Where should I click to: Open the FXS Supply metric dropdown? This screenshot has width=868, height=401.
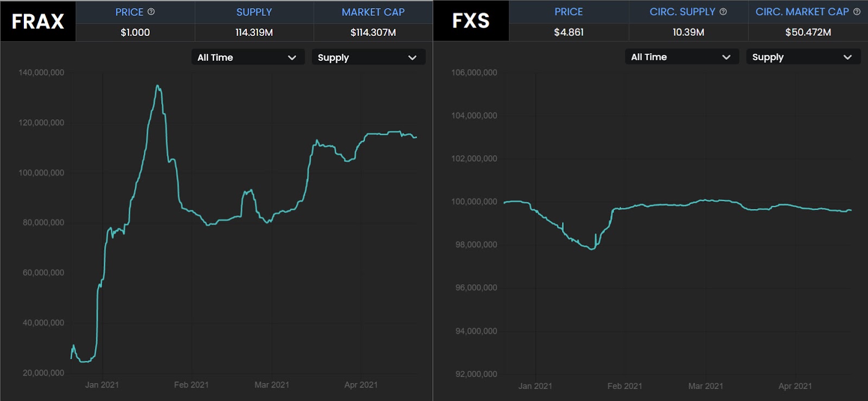(803, 56)
